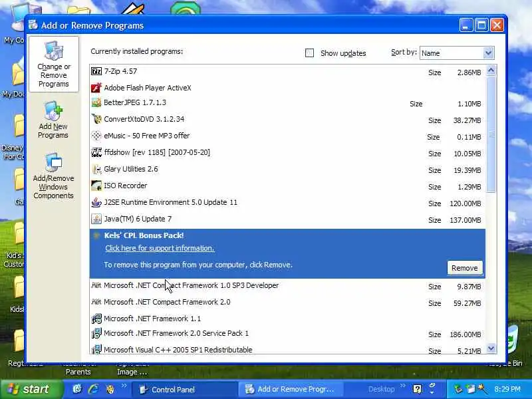This screenshot has width=532, height=399.
Task: Select Microsoft .NET Compact Framework 2.0 entry
Action: (288, 303)
